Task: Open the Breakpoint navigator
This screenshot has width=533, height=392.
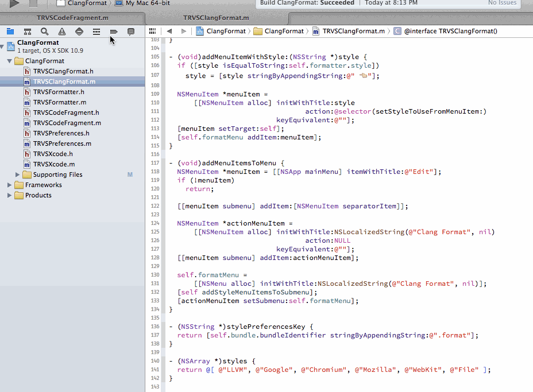Action: coord(114,32)
